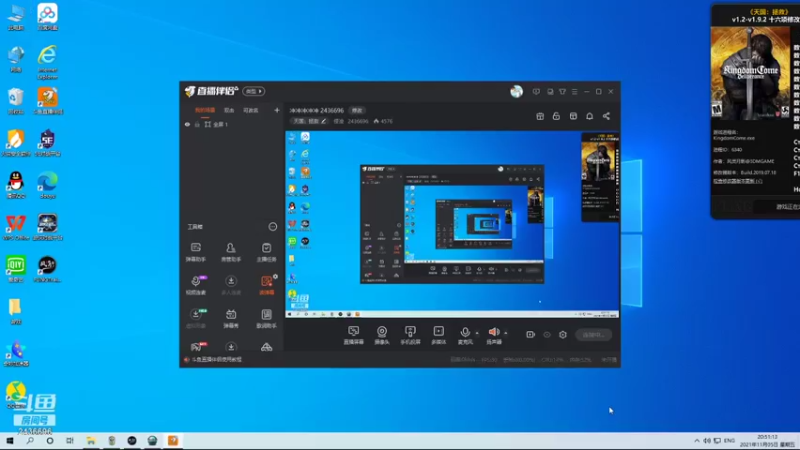Screen dimensions: 800x450
Task: Open the orange streaming app taskbar icon
Action: (173, 441)
